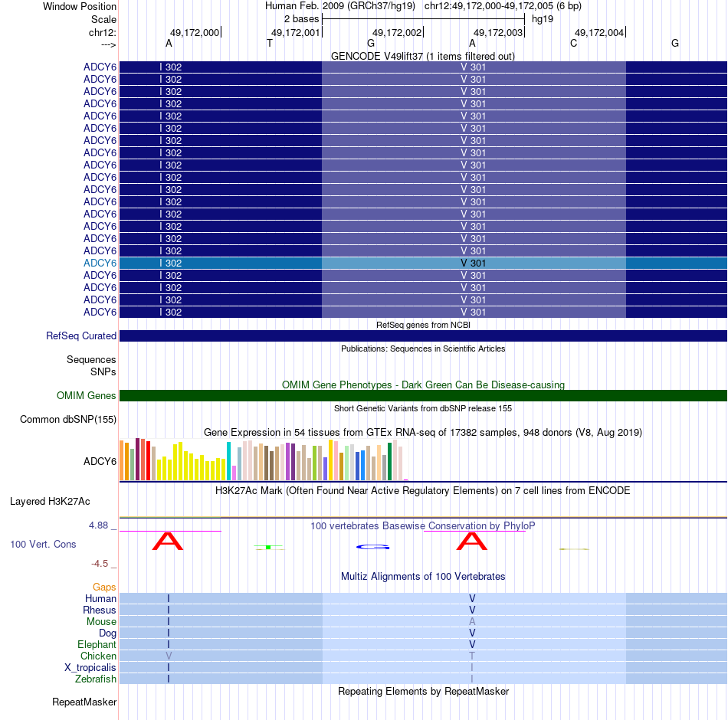Click the Chicken row 'T' amino acid
This screenshot has height=720, width=728.
click(472, 656)
